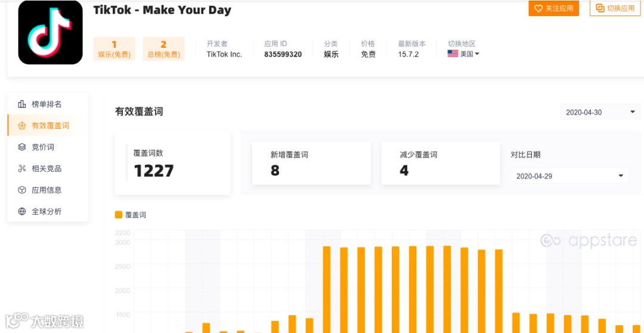Click the TikTok app logo
The width and height of the screenshot is (644, 333).
(51, 32)
